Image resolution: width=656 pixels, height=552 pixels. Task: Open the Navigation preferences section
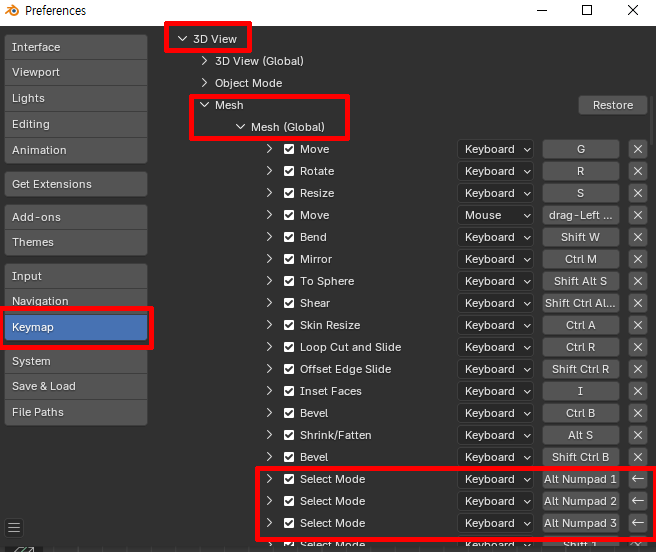76,301
